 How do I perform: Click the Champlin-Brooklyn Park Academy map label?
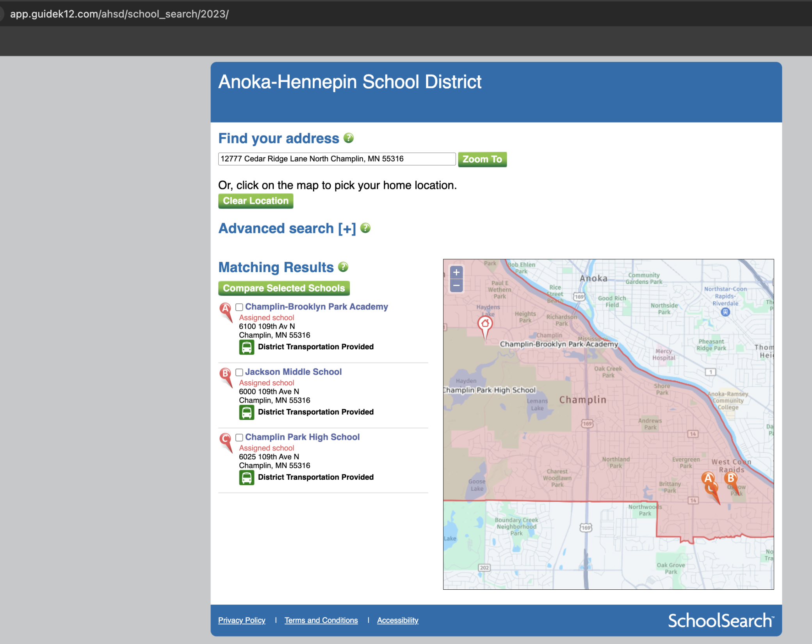pyautogui.click(x=559, y=344)
